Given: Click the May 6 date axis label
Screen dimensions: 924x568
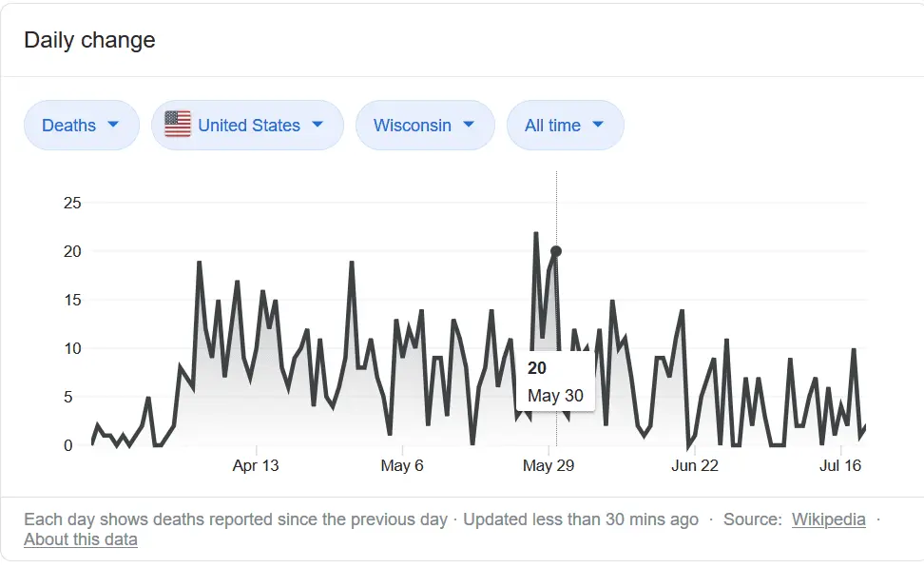Looking at the screenshot, I should pos(402,465).
